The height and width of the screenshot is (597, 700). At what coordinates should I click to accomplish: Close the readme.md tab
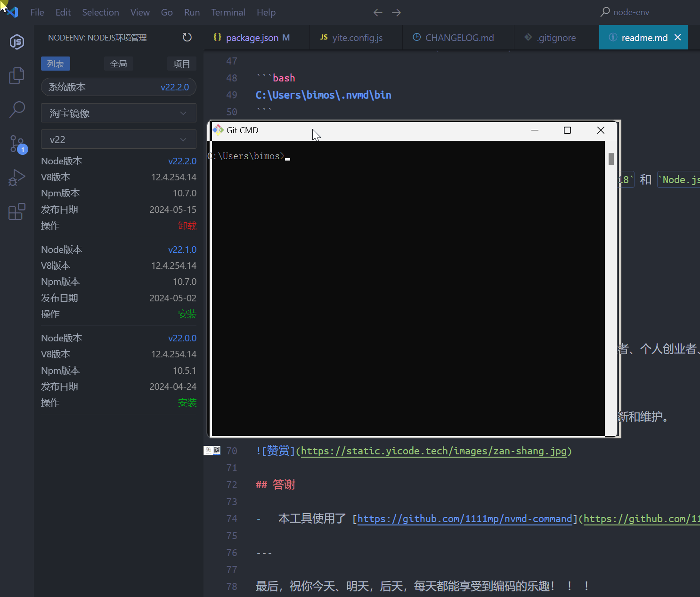(x=678, y=37)
